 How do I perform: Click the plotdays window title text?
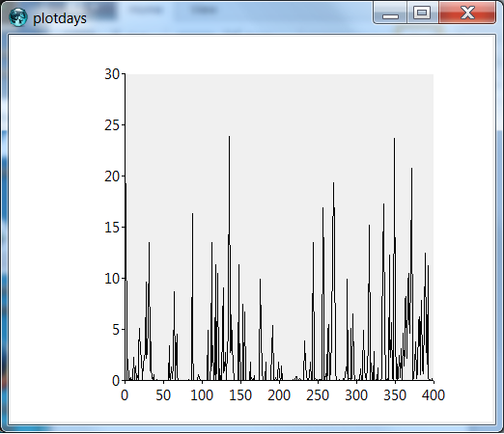click(60, 18)
